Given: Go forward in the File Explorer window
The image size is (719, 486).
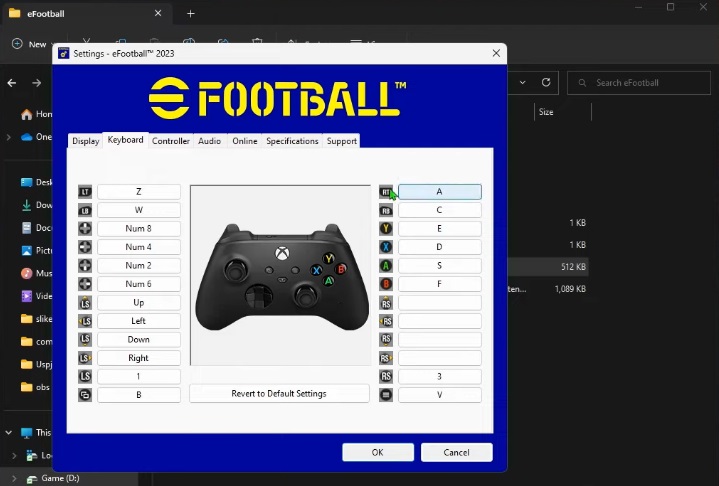Looking at the screenshot, I should click(37, 83).
